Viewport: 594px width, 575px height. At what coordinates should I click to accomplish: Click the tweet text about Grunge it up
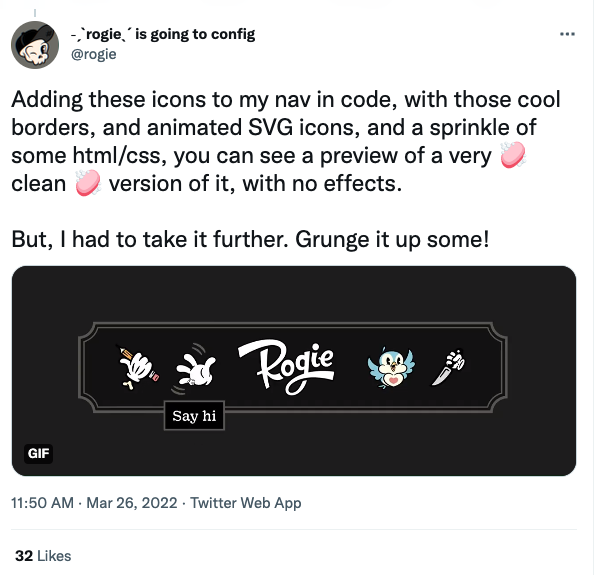click(250, 240)
